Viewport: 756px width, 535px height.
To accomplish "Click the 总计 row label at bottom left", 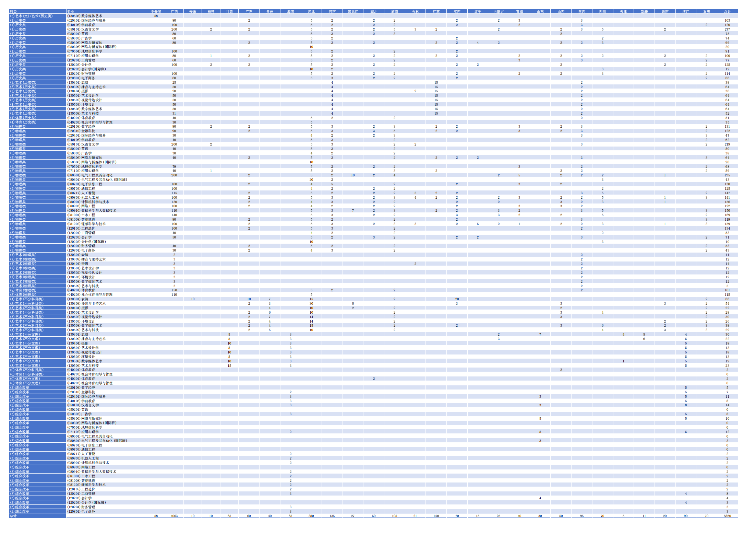I will (13, 516).
